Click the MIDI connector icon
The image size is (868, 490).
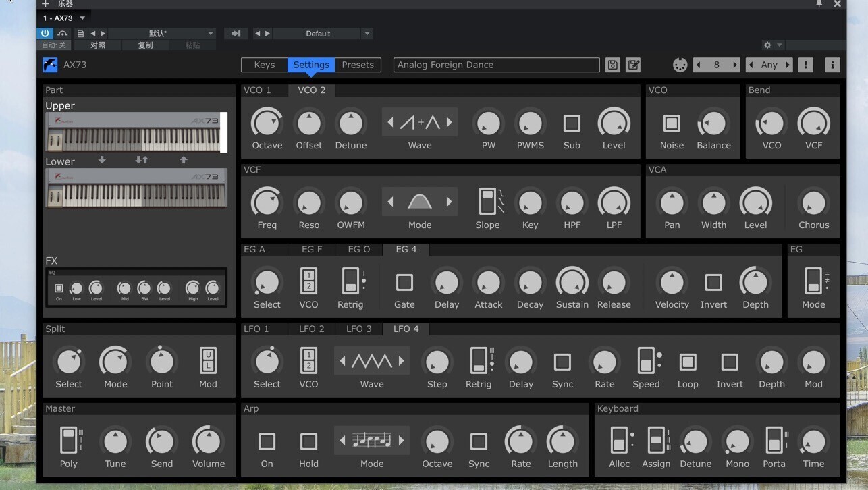click(x=680, y=65)
